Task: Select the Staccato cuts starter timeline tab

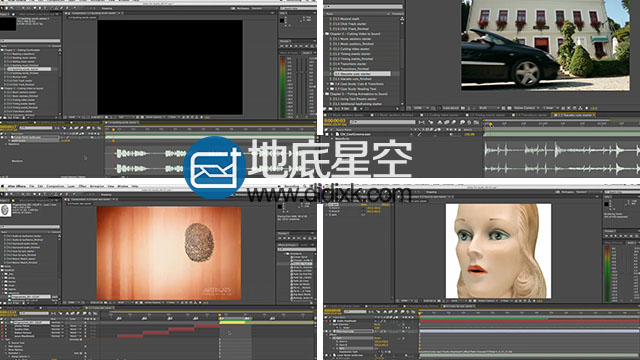Action: (574, 115)
